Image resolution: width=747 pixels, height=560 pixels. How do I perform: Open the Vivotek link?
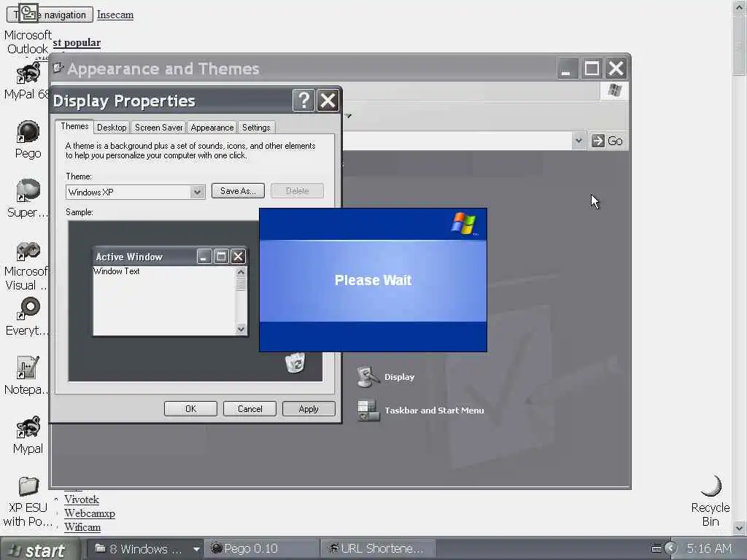pyautogui.click(x=82, y=499)
